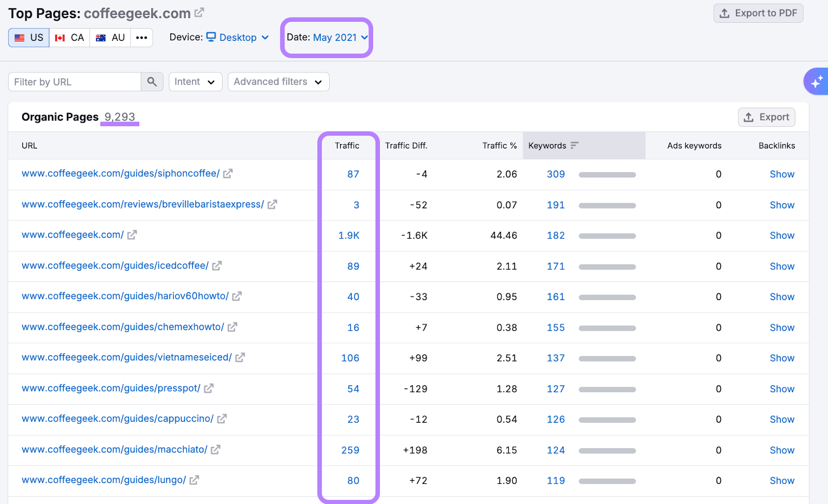Click keywords bar for vietnameseiced row
The image size is (828, 504).
point(607,359)
